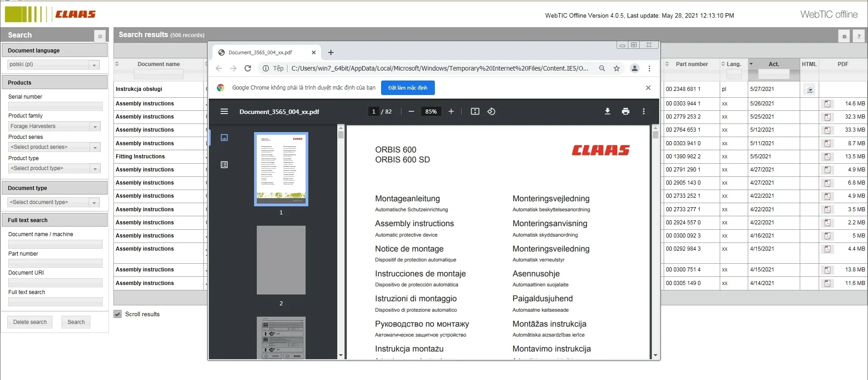Rotate the PDF page counterclockwise

click(x=491, y=111)
